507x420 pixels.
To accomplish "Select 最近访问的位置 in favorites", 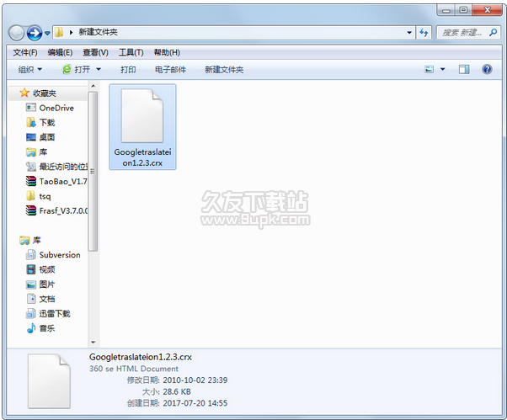I will [x=63, y=167].
